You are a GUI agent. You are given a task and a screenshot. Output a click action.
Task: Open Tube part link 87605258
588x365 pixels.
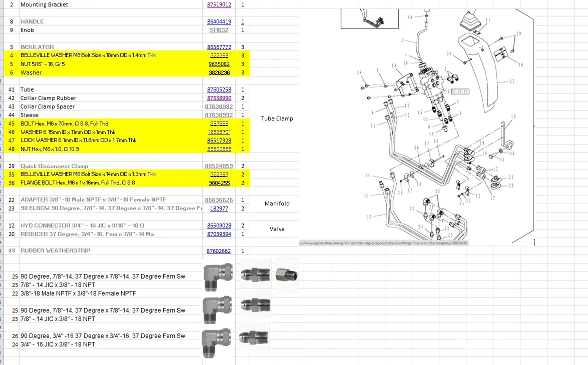click(x=219, y=89)
